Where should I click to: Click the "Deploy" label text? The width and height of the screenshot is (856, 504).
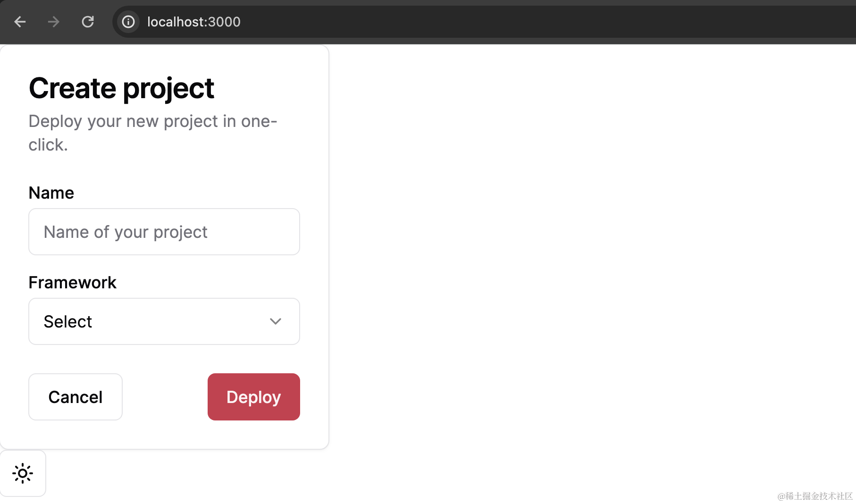254,397
